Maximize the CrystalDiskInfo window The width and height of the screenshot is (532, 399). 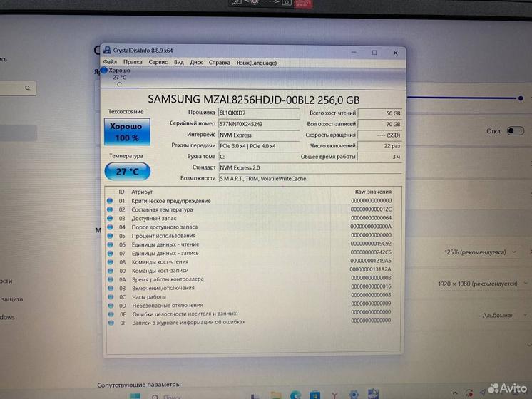[x=374, y=53]
